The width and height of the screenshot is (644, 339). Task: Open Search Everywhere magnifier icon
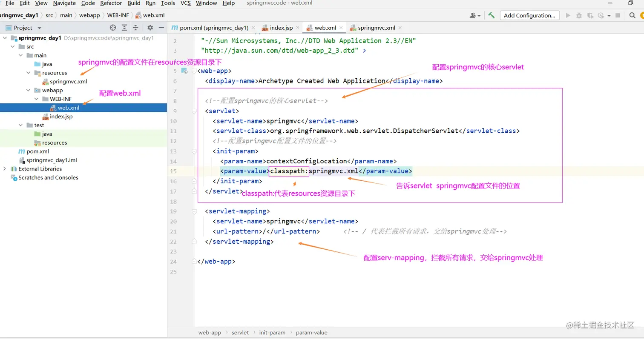pos(632,15)
